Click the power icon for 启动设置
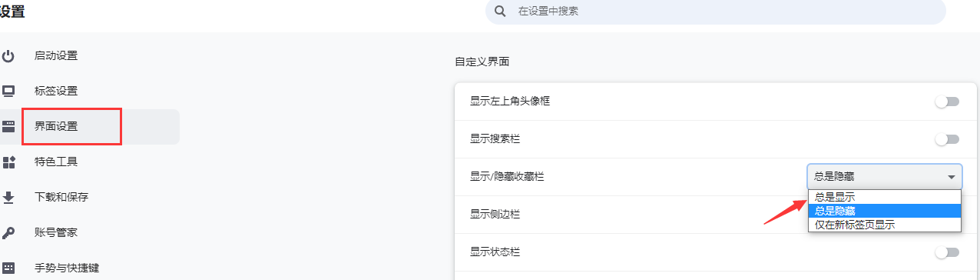 [8, 55]
